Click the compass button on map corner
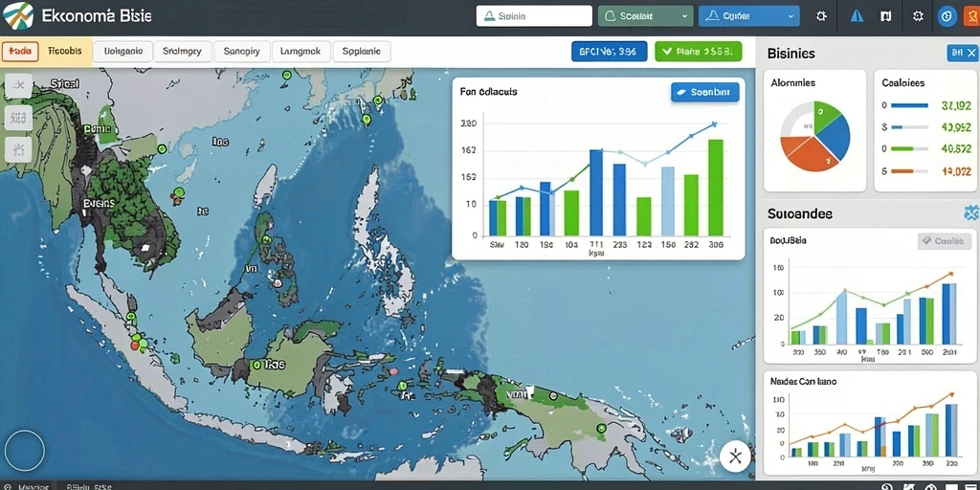Viewport: 980px width, 490px height. pos(735,457)
